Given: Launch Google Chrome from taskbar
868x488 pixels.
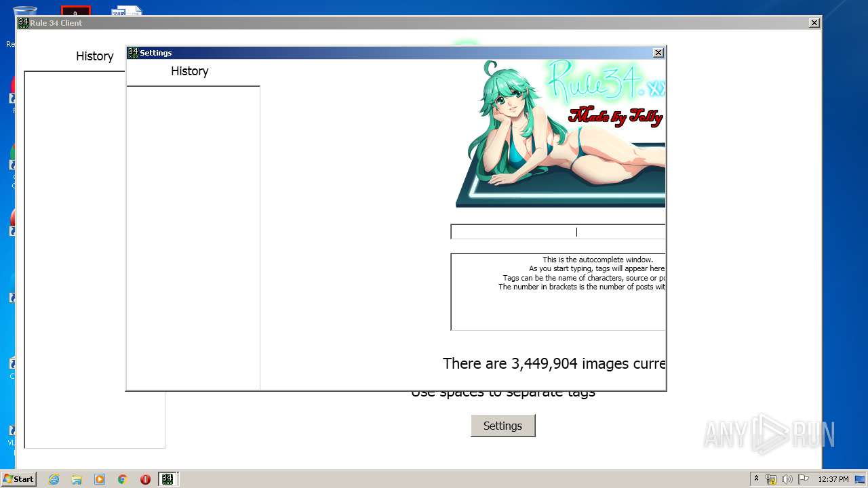Looking at the screenshot, I should [122, 479].
